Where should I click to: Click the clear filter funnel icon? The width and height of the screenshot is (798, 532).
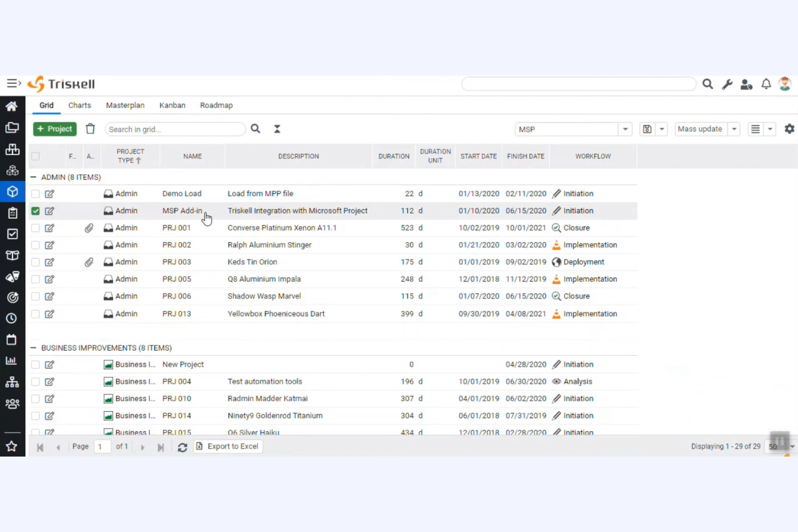click(277, 129)
